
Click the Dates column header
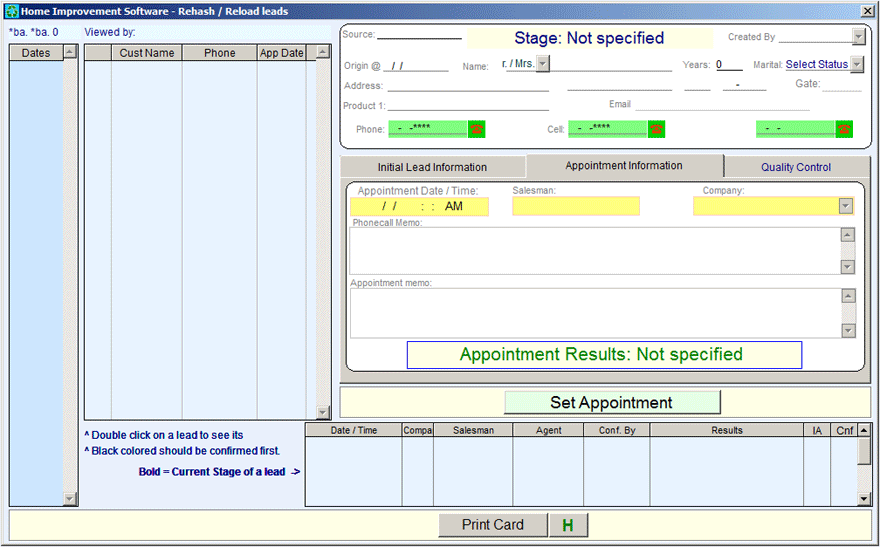point(36,53)
